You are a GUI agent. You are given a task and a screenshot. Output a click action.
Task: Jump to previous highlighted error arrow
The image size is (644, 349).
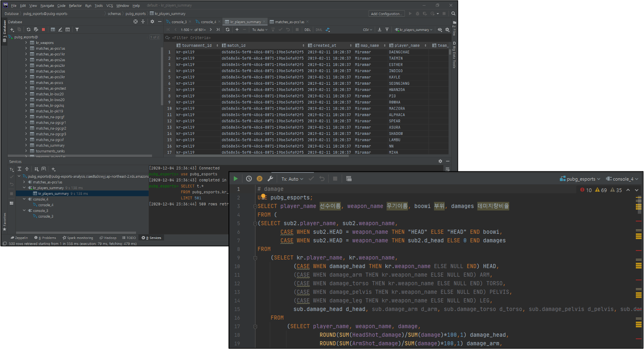628,190
